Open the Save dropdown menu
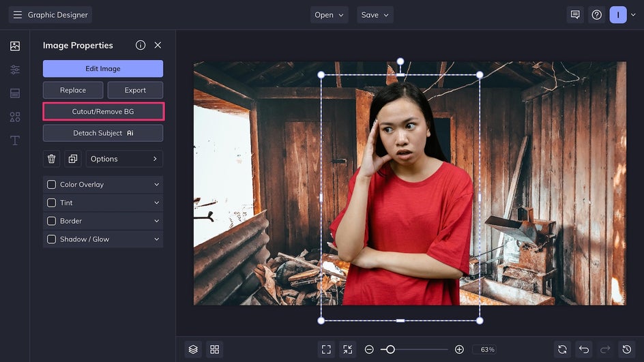 [375, 15]
